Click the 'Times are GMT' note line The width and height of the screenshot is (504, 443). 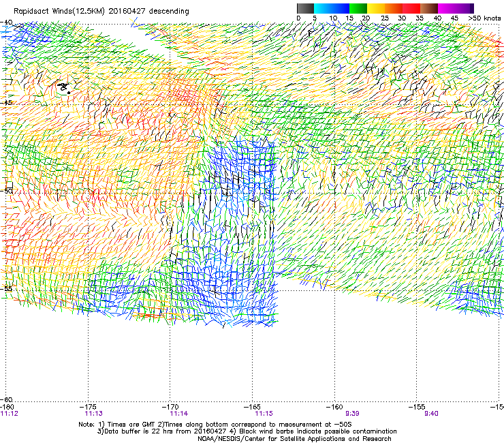215,425
